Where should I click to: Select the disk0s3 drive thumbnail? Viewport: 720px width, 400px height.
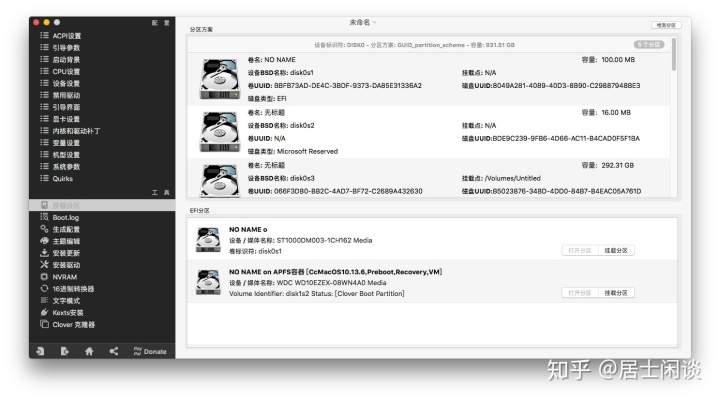220,180
